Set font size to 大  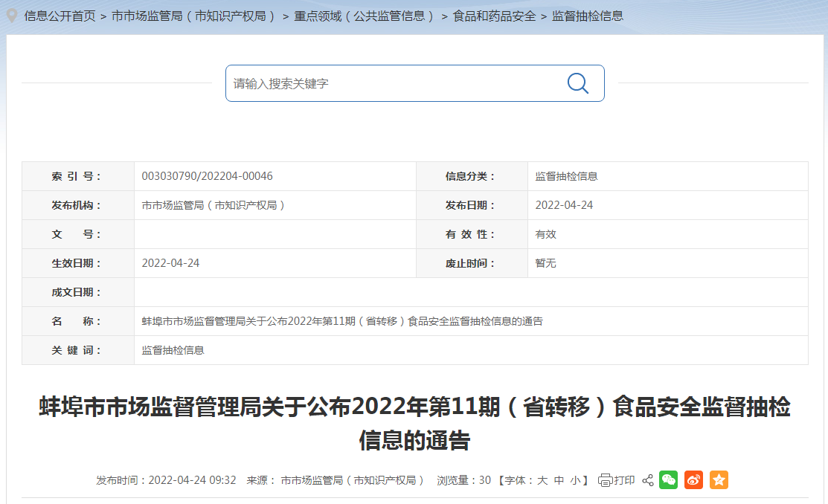(542, 480)
